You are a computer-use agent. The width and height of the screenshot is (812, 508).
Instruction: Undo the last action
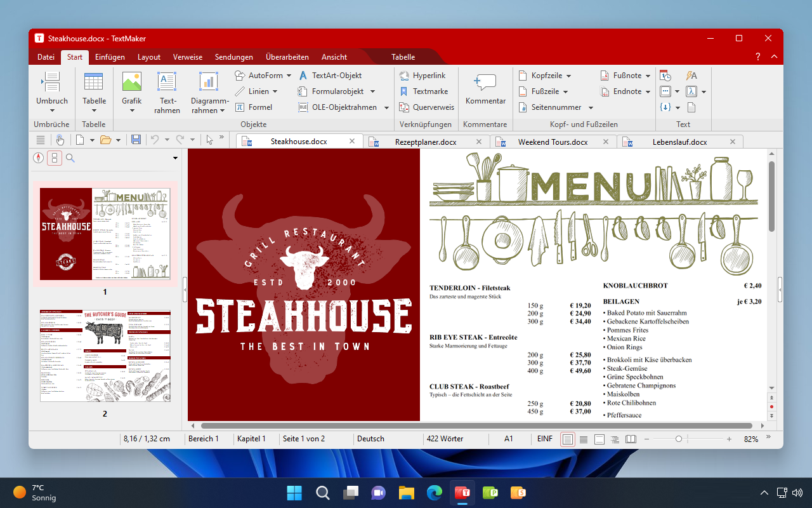(x=155, y=140)
